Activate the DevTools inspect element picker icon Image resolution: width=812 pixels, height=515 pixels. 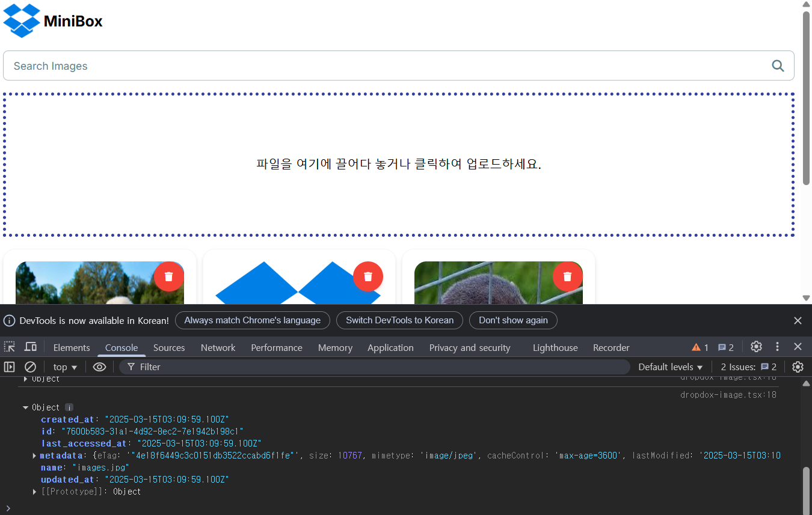tap(10, 347)
